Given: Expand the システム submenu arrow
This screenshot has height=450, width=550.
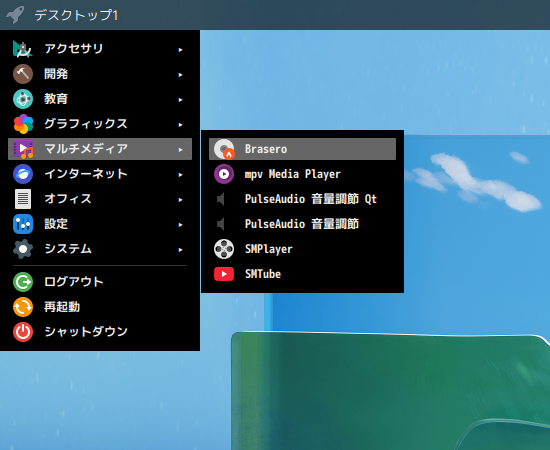Looking at the screenshot, I should pyautogui.click(x=180, y=249).
